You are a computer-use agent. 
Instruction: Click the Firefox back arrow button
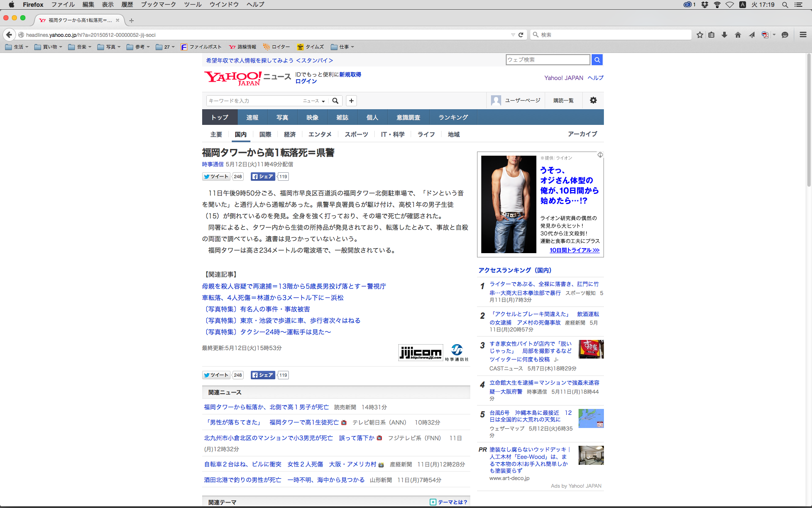pos(9,35)
